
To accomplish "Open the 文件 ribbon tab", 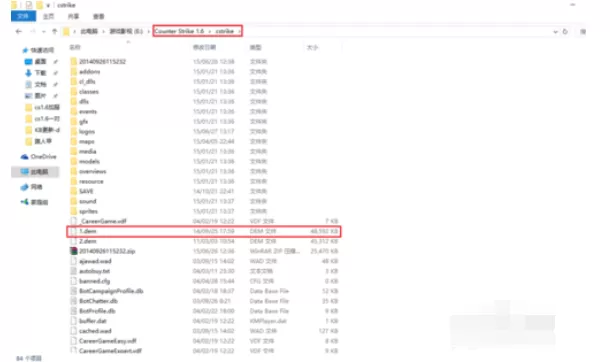I will pyautogui.click(x=23, y=16).
